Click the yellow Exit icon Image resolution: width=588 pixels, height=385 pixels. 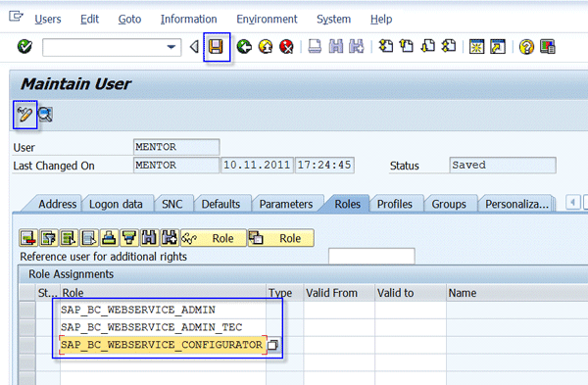point(266,47)
